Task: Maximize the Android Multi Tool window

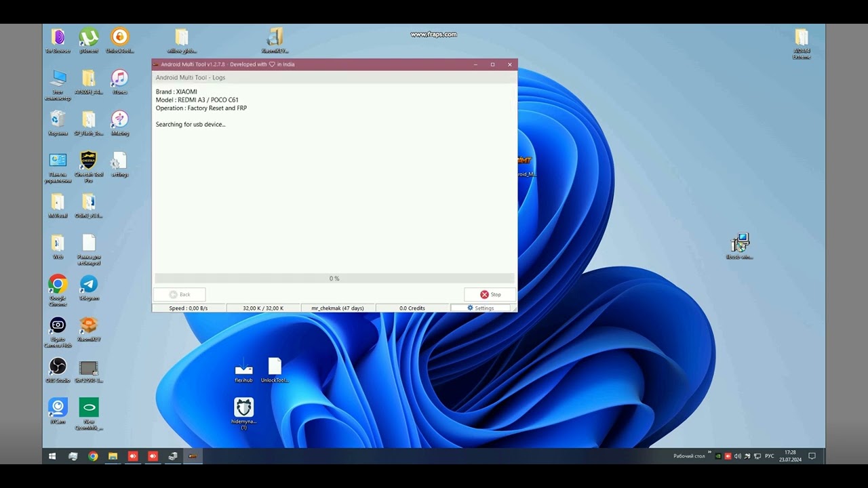Action: (x=492, y=64)
